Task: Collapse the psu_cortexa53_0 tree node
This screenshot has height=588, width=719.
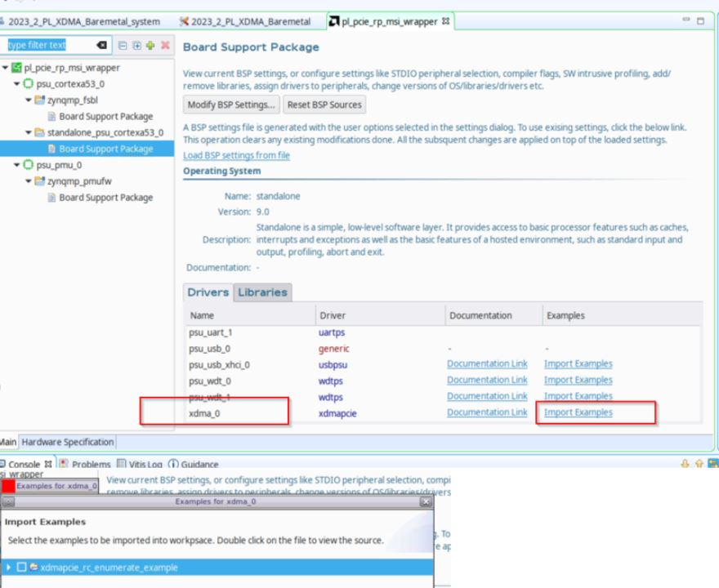Action: (x=18, y=82)
